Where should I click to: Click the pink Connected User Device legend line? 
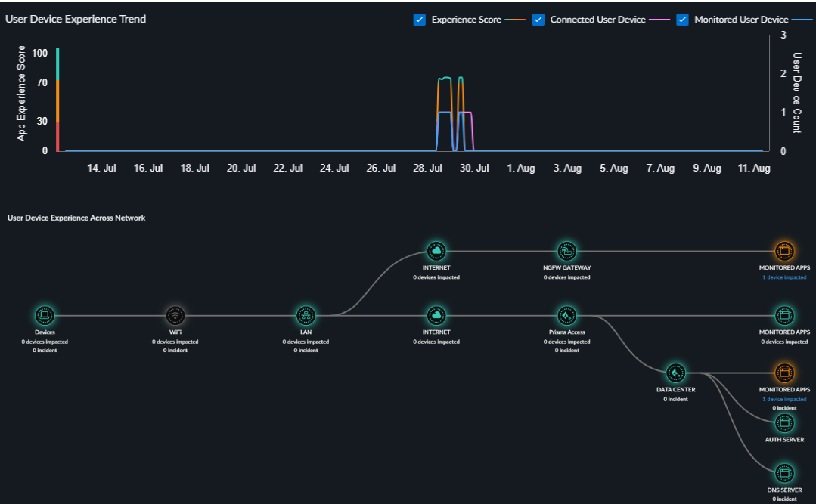click(x=659, y=20)
